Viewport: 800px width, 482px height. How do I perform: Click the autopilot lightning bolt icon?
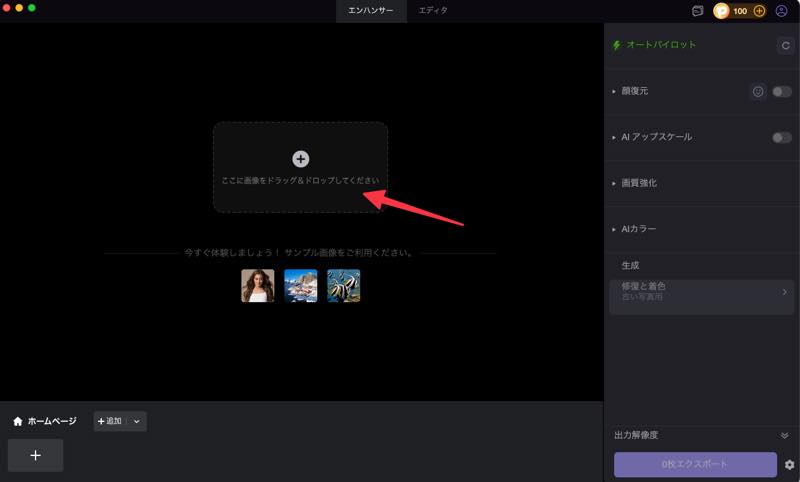point(617,45)
